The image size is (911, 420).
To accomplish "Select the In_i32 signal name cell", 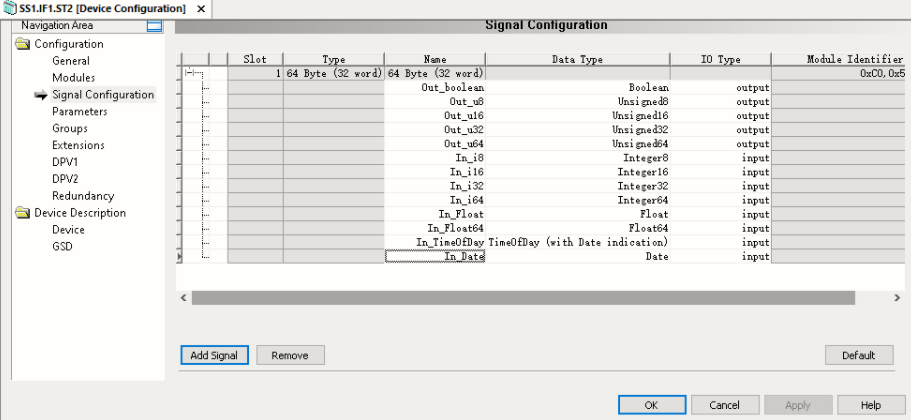I will tap(435, 186).
